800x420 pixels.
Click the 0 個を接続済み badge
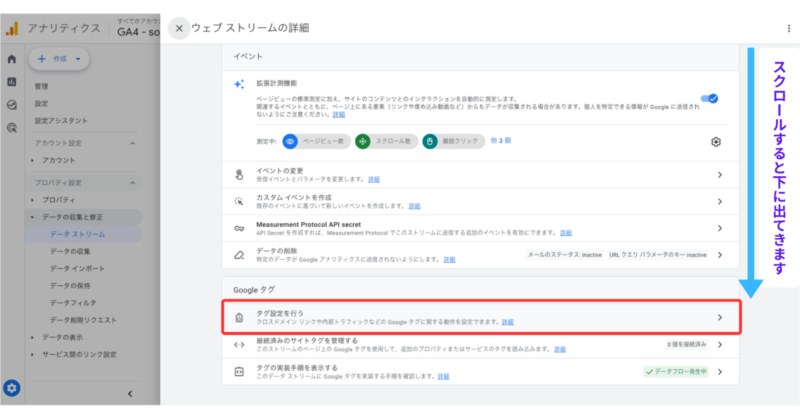coord(687,344)
